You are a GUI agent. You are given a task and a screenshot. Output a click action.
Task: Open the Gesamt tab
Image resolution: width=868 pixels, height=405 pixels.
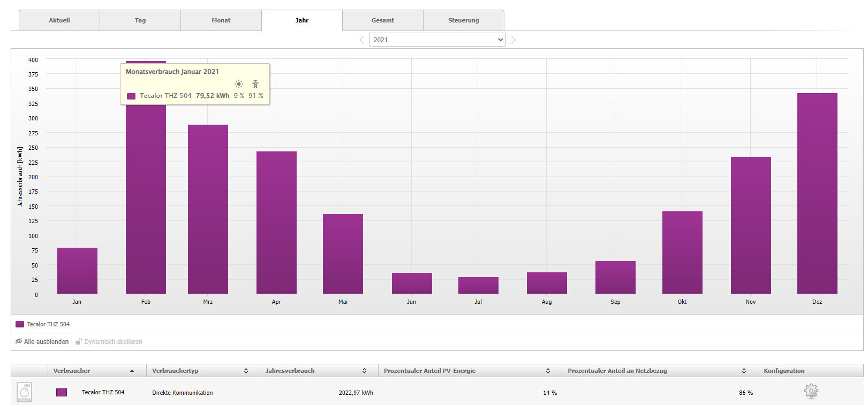(382, 20)
